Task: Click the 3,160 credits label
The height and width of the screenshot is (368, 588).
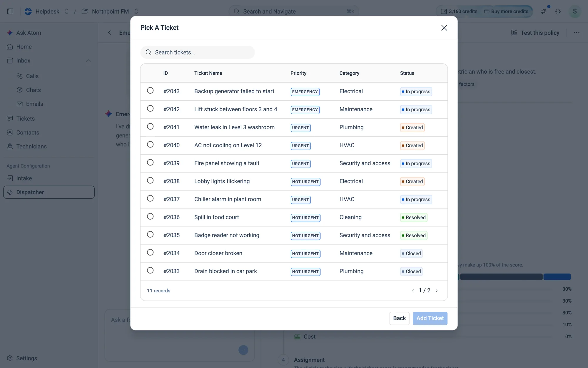Action: (463, 11)
